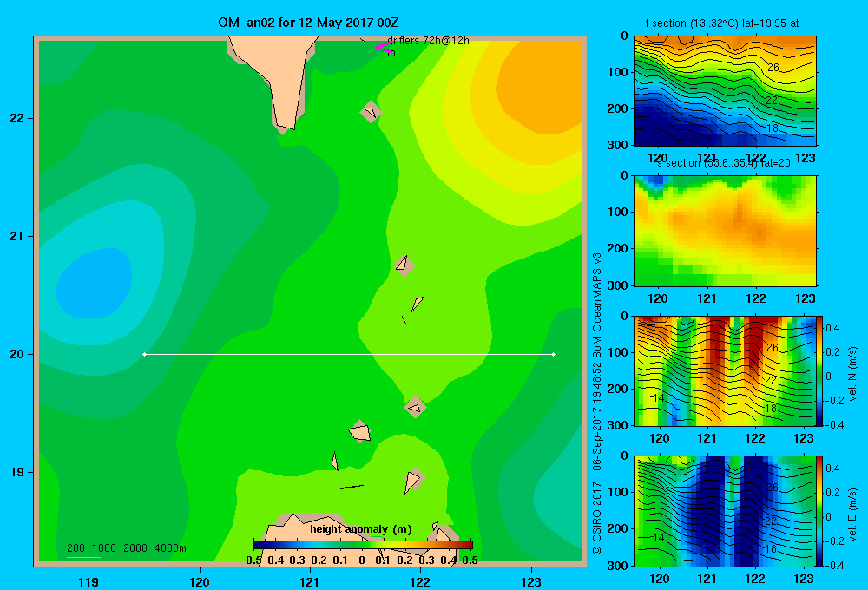This screenshot has width=868, height=590.
Task: Click the "vel. N (m/s)" colorbar
Action: pos(820,371)
